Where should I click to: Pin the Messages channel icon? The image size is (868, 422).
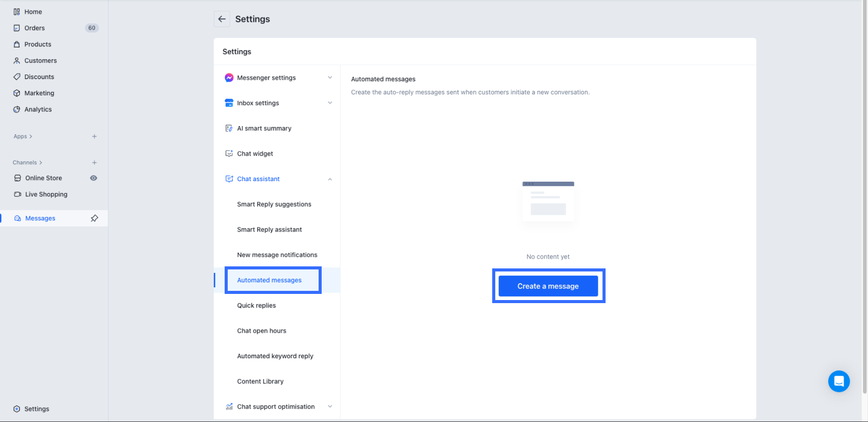94,218
